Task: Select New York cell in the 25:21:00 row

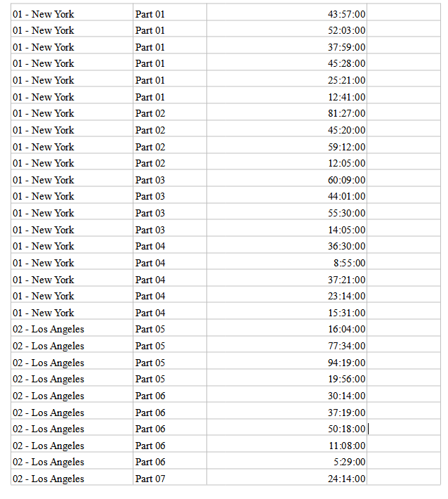Action: (x=44, y=80)
